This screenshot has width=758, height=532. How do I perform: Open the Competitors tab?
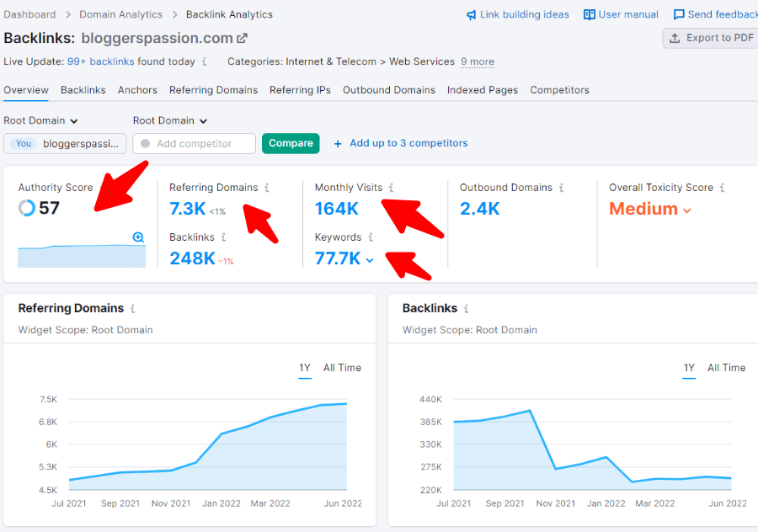(x=559, y=90)
